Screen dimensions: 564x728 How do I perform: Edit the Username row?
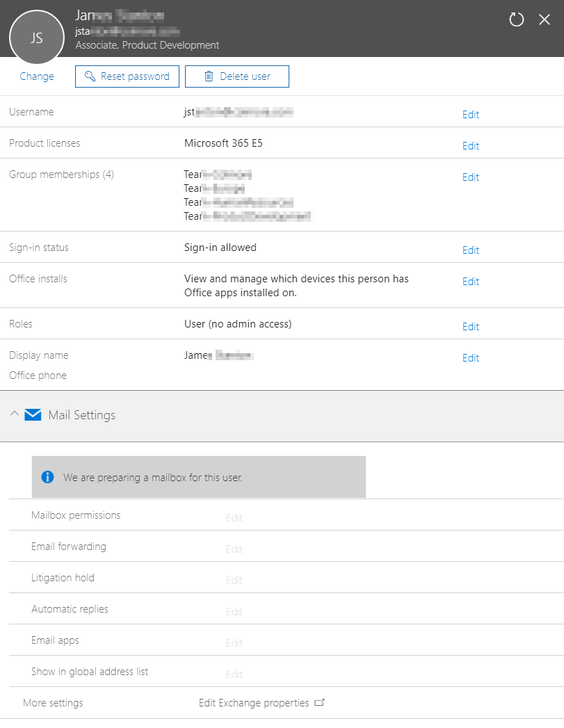[x=471, y=115]
